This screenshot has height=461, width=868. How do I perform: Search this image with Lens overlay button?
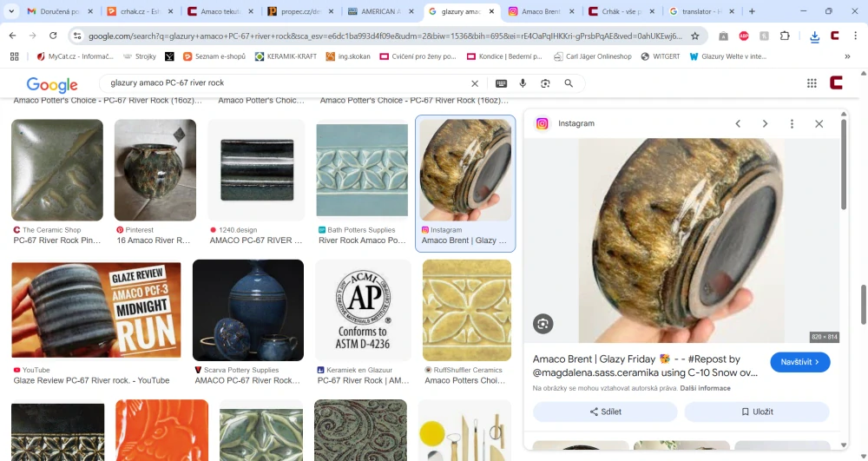[x=543, y=324]
